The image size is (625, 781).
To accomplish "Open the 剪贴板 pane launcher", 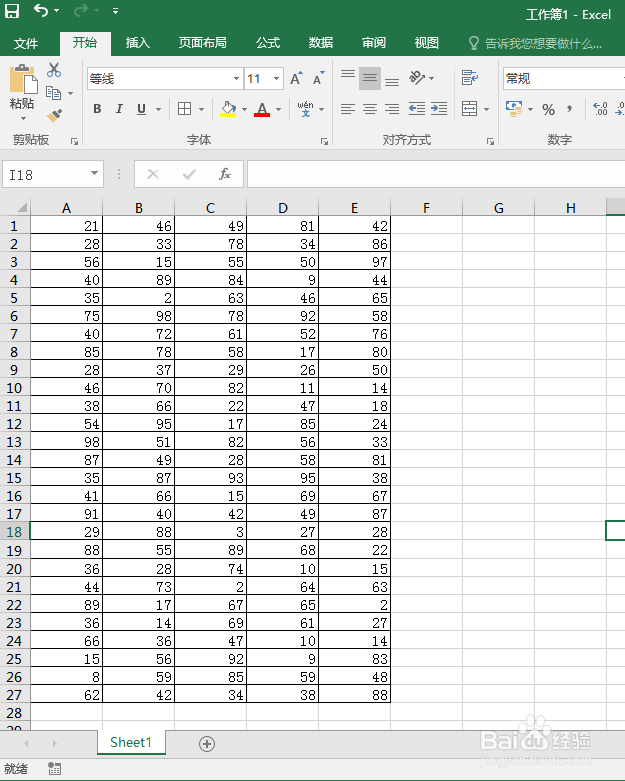I will (74, 141).
